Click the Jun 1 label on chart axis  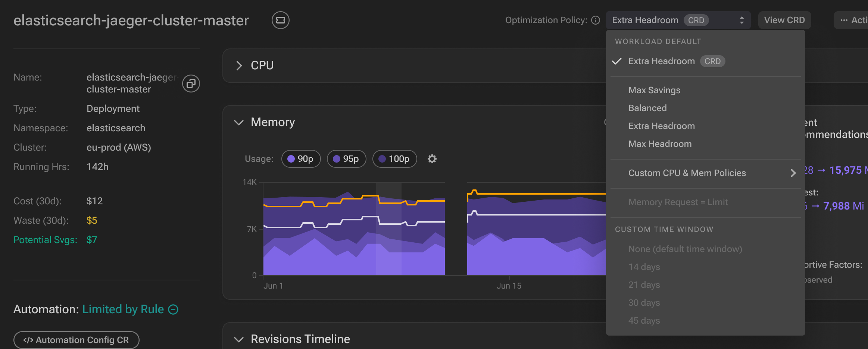click(x=273, y=286)
